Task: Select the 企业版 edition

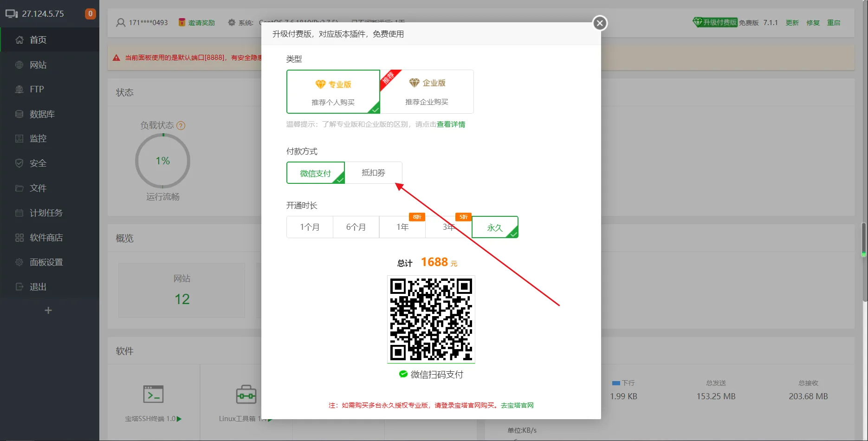Action: 427,91
